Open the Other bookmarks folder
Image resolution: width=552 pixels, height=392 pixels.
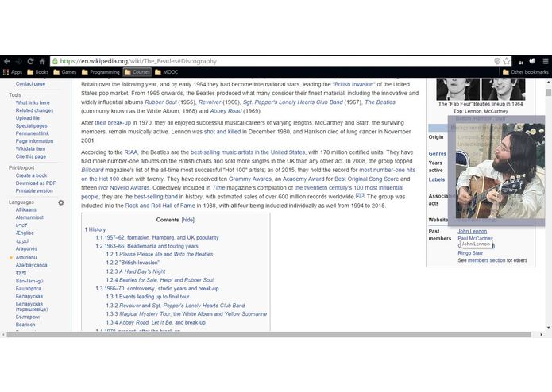point(525,72)
